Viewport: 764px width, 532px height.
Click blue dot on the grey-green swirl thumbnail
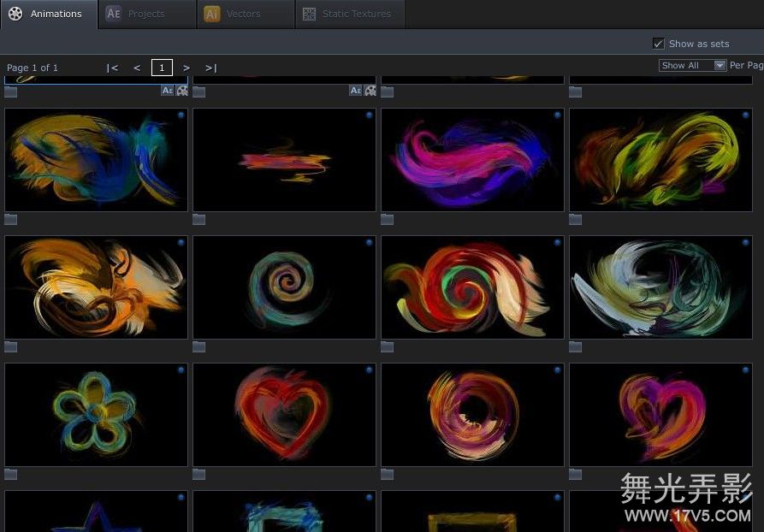(x=745, y=243)
